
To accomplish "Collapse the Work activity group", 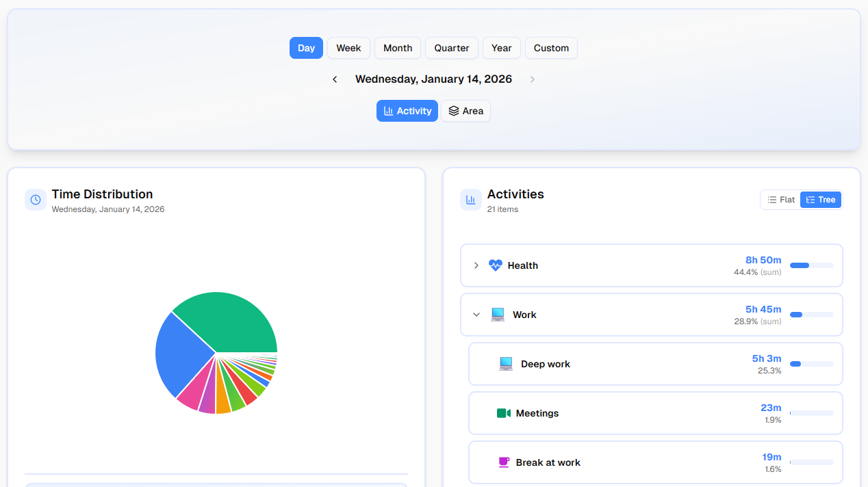I will (x=476, y=315).
